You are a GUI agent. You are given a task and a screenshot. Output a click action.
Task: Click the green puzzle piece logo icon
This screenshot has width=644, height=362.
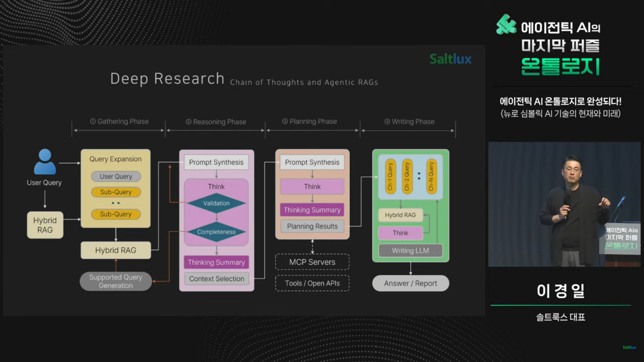[x=506, y=24]
